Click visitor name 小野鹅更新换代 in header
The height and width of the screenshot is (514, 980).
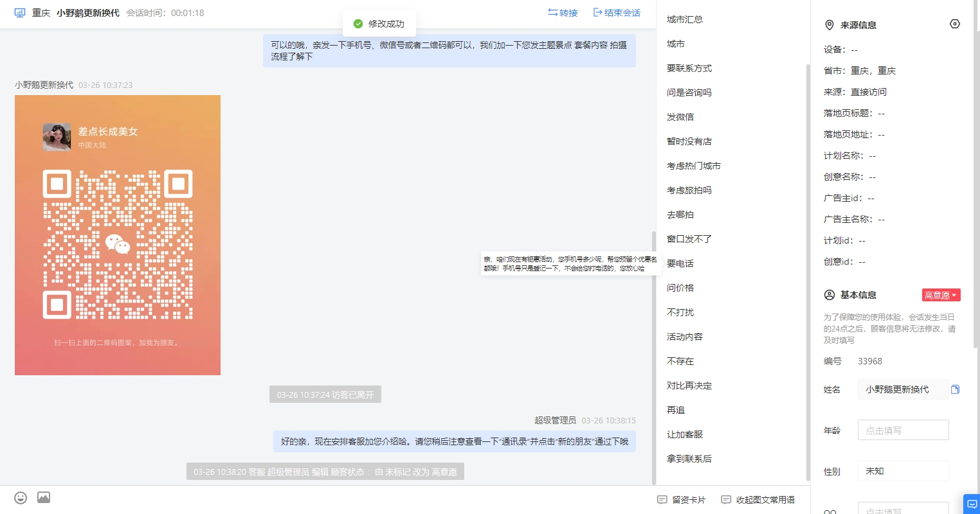[88, 13]
